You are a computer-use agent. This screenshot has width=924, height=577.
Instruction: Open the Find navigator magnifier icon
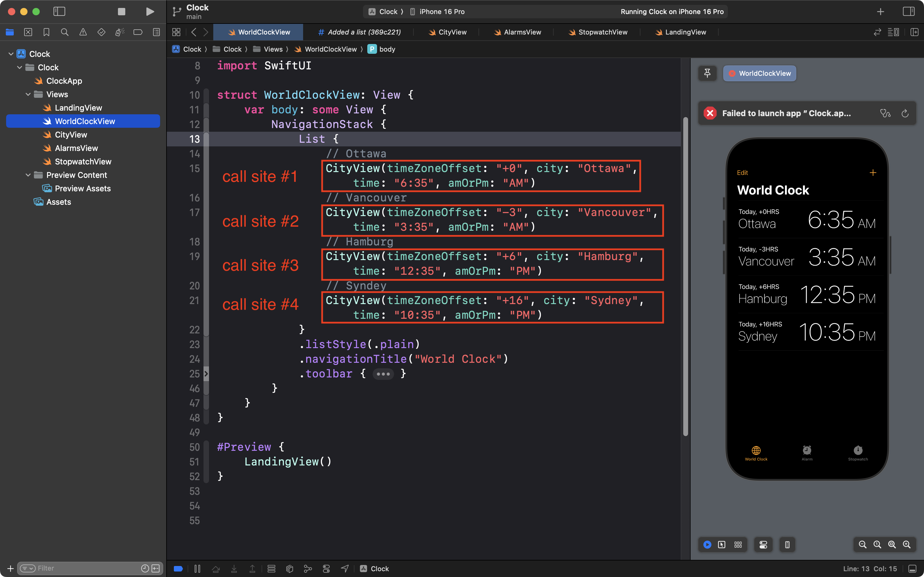click(x=64, y=32)
